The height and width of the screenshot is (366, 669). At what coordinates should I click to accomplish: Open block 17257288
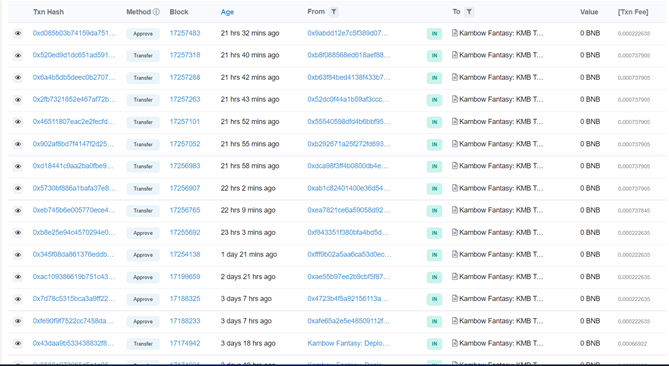coord(185,77)
